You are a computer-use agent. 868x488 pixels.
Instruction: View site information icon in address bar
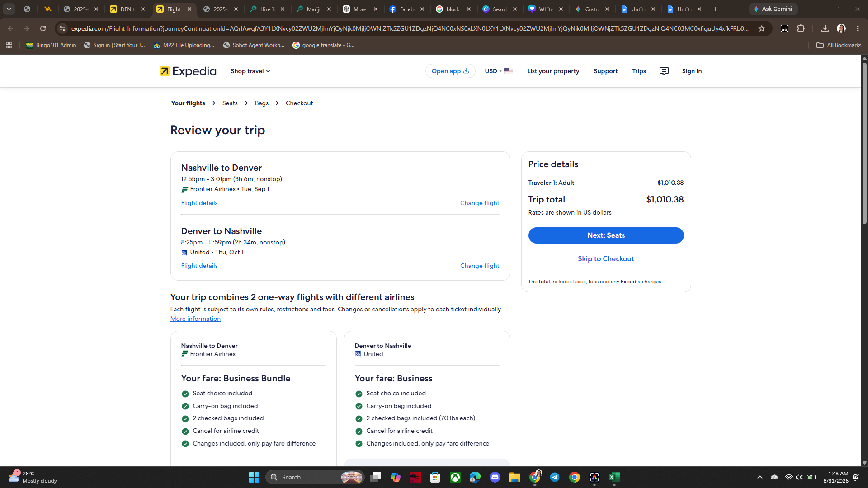(x=62, y=28)
